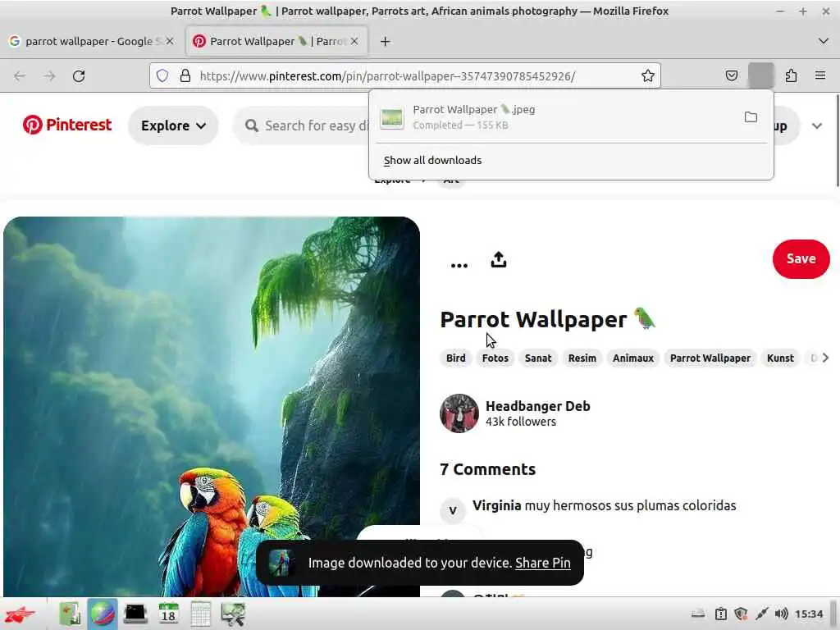Image resolution: width=840 pixels, height=630 pixels.
Task: Click Show all downloads
Action: coord(432,160)
